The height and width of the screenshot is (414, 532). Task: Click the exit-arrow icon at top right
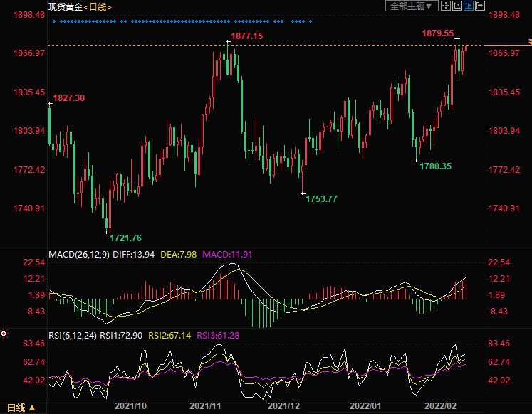pos(480,6)
